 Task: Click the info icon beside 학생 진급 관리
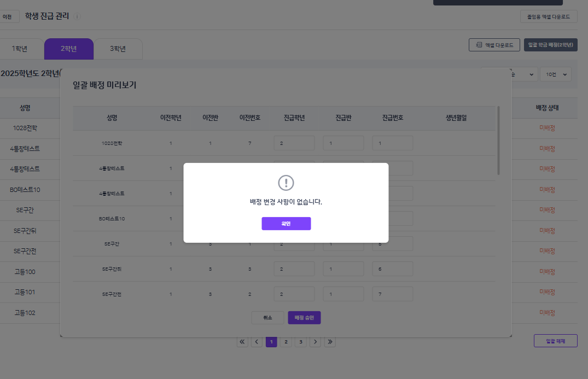point(77,16)
